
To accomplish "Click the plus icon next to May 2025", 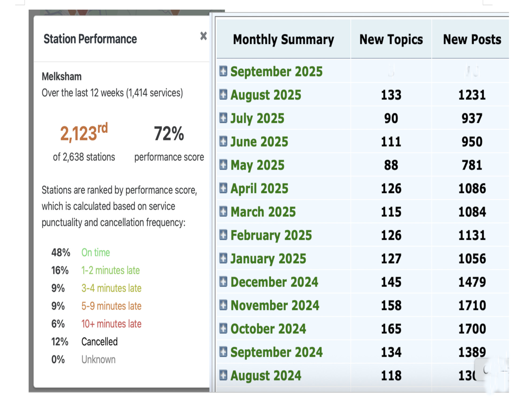I will point(223,165).
